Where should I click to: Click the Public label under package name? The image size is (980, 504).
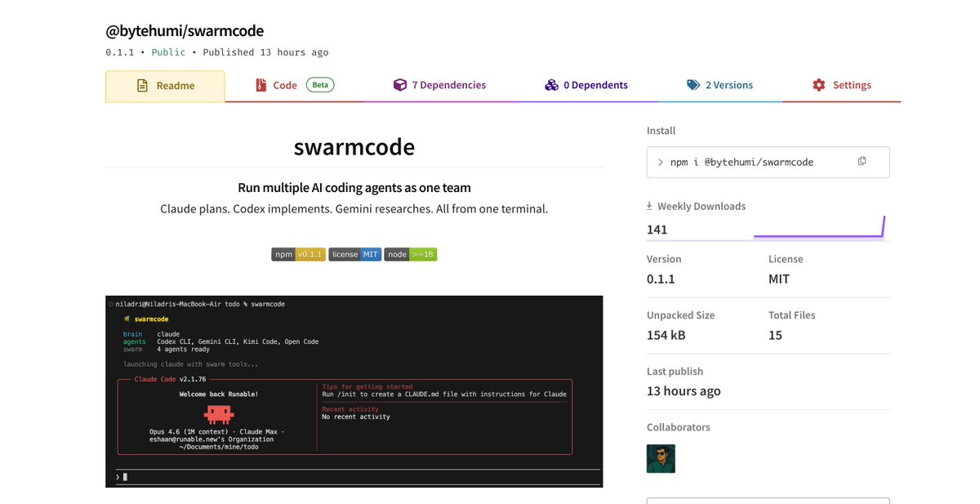168,52
